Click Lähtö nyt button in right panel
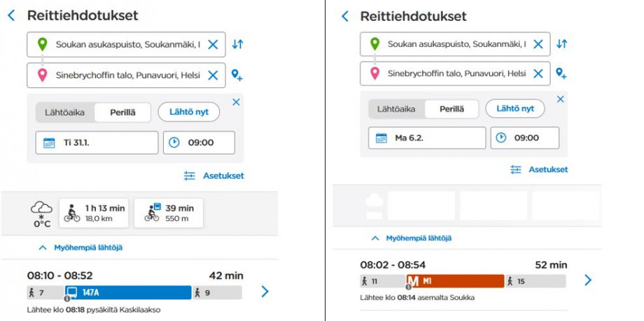Screen dimensions: 644x321 click(515, 109)
